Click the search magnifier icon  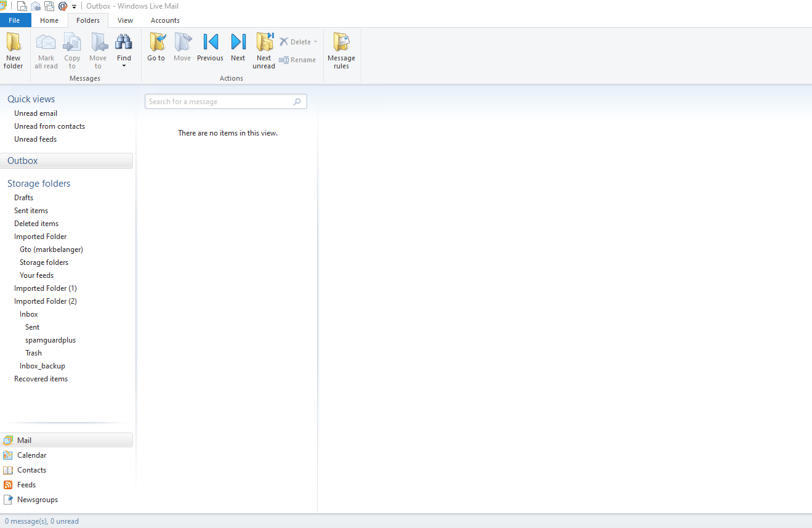pyautogui.click(x=297, y=102)
